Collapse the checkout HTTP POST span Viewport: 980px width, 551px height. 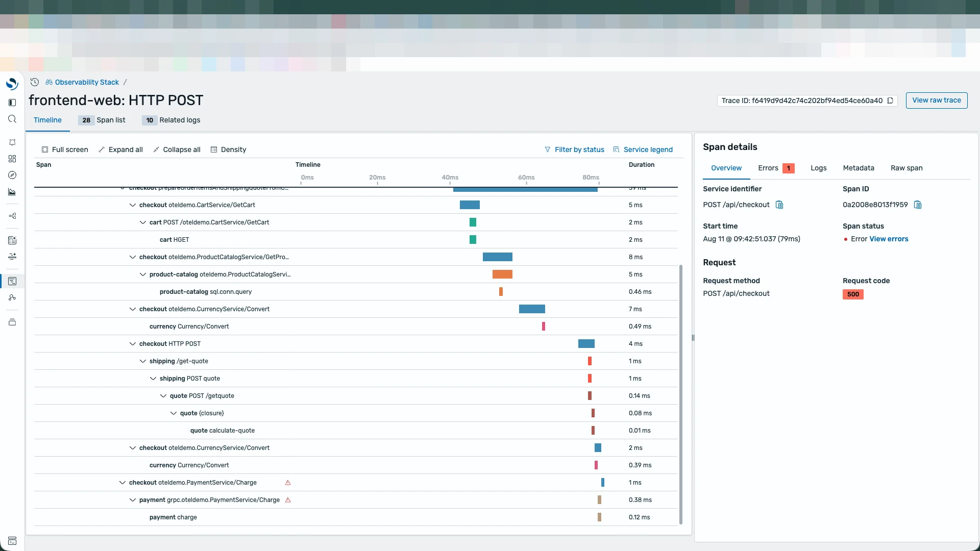click(x=133, y=344)
